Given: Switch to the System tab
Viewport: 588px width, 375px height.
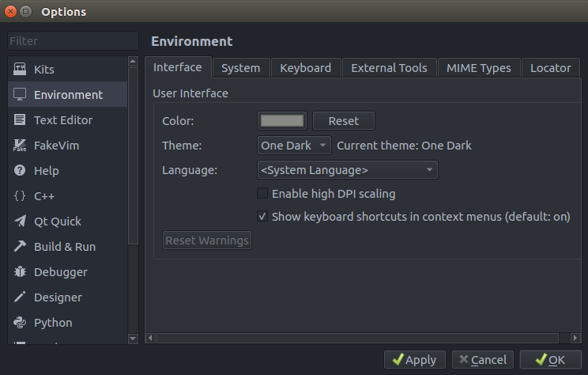Looking at the screenshot, I should tap(241, 68).
